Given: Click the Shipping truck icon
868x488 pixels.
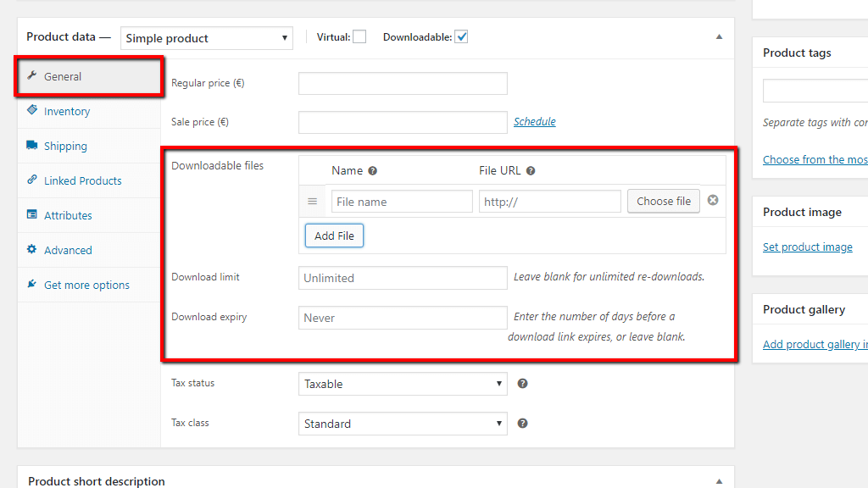Looking at the screenshot, I should 31,145.
